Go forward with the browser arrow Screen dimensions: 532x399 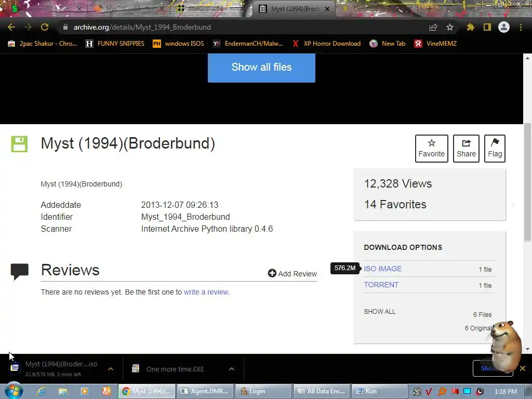28,27
